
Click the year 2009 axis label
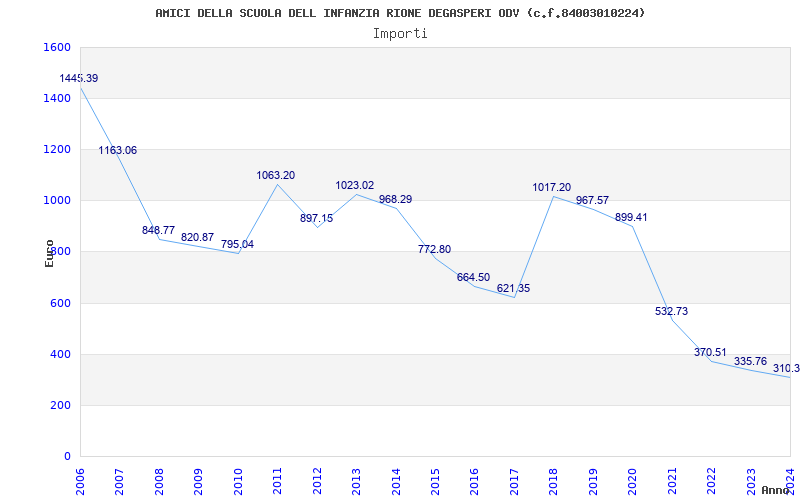(198, 481)
